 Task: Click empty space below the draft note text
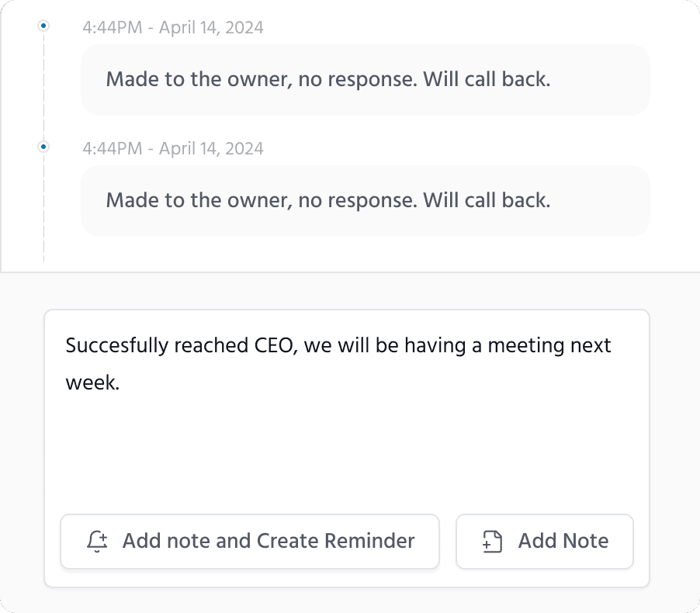(346, 458)
